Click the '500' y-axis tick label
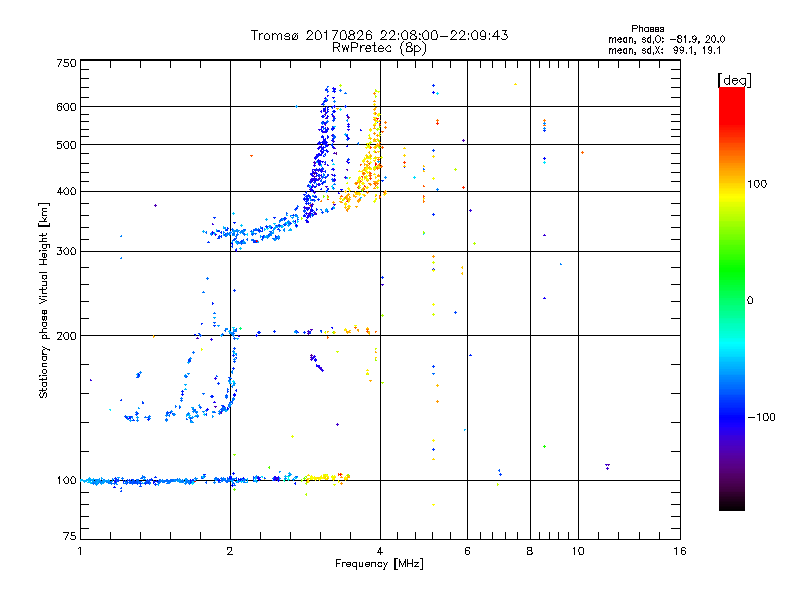 click(x=66, y=145)
